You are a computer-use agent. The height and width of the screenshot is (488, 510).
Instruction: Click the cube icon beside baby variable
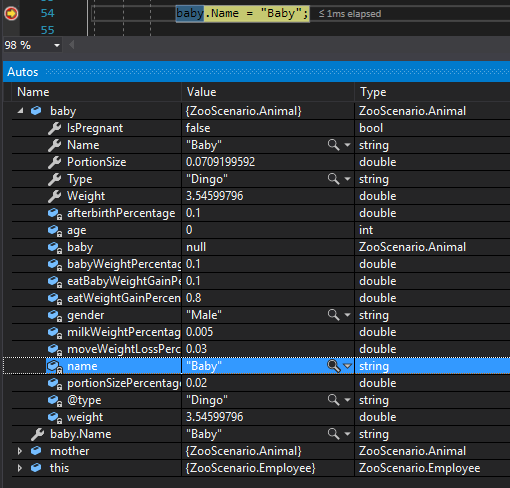pos(36,111)
